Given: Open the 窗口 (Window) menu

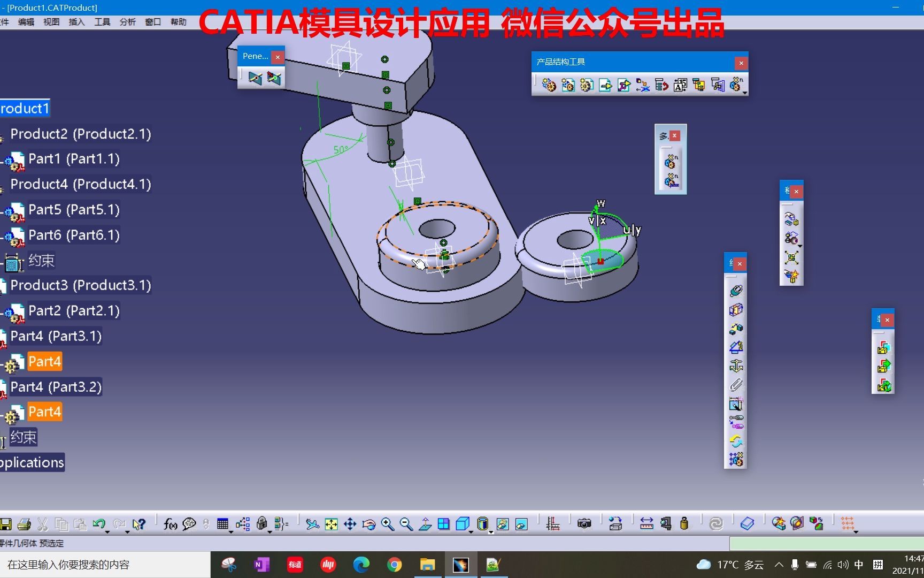Looking at the screenshot, I should (153, 22).
